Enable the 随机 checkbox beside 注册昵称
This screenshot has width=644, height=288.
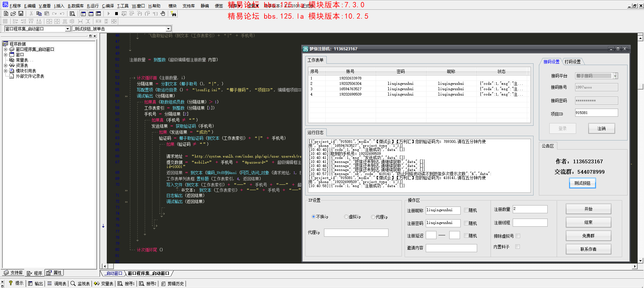pyautogui.click(x=466, y=210)
